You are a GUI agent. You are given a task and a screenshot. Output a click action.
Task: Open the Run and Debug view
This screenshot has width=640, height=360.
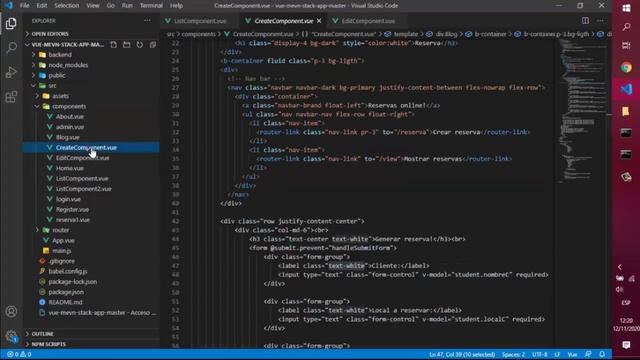pyautogui.click(x=11, y=72)
